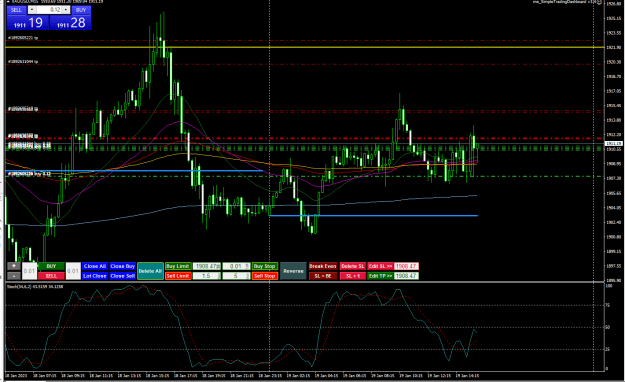Viewport: 625px width, 382px height.
Task: Click the pink button below Delete SL
Action: (353, 276)
